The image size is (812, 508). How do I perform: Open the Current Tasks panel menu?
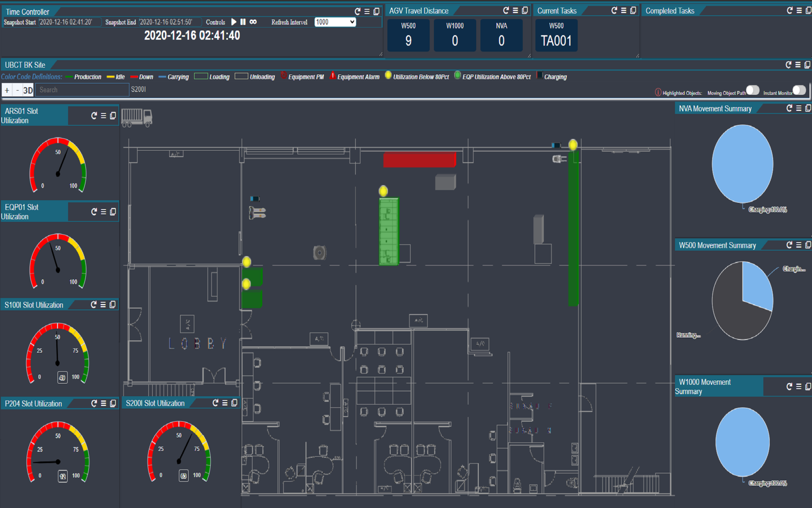624,11
